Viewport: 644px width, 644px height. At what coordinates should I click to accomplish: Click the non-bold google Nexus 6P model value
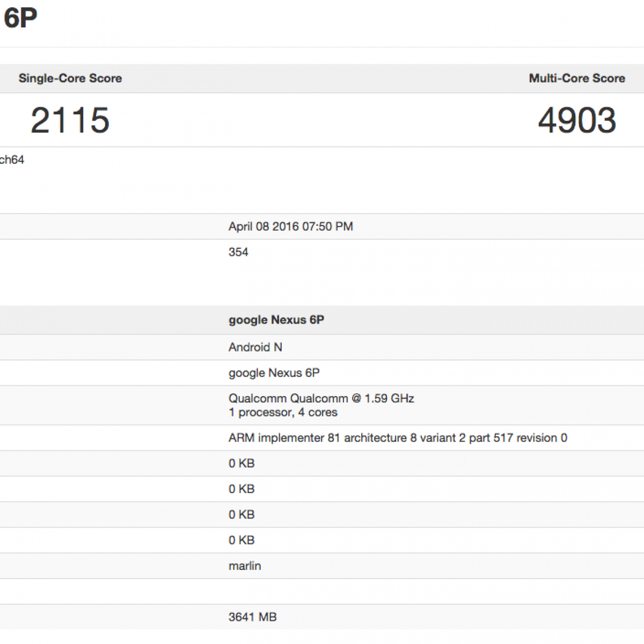(274, 373)
